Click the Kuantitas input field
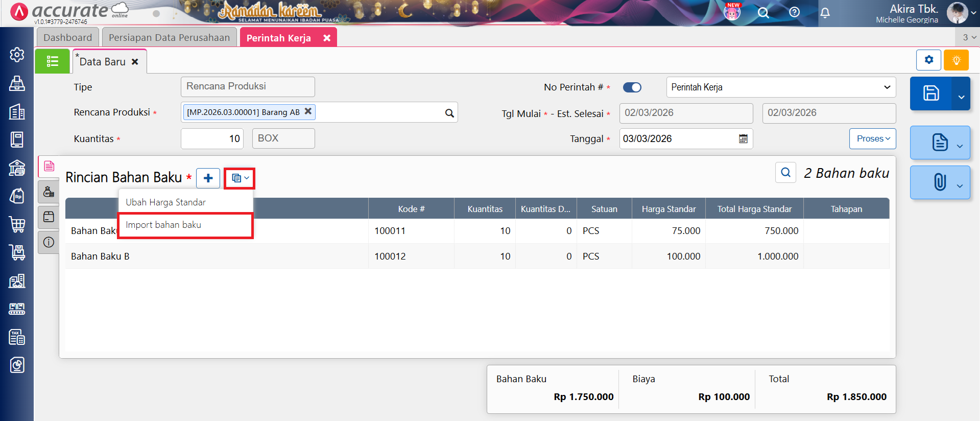 pos(212,139)
